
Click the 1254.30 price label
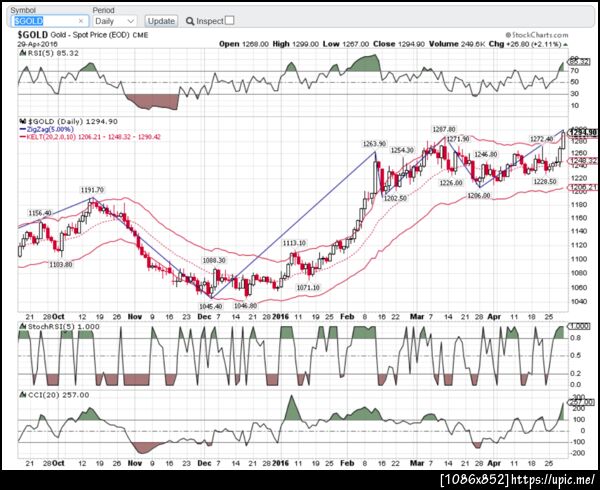pos(402,150)
